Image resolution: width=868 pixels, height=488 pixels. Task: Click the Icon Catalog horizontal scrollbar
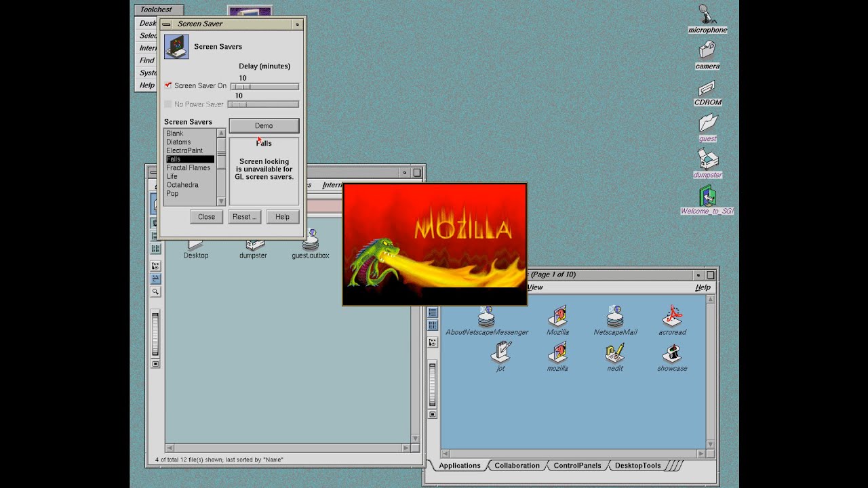[573, 453]
